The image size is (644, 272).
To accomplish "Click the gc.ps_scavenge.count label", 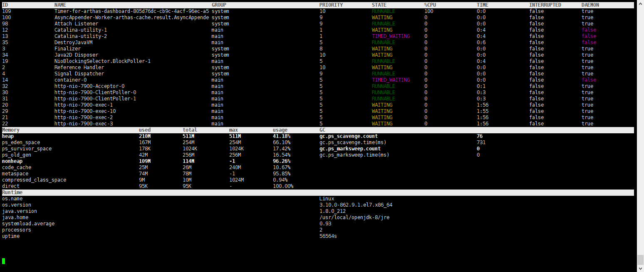I will coord(354,136).
